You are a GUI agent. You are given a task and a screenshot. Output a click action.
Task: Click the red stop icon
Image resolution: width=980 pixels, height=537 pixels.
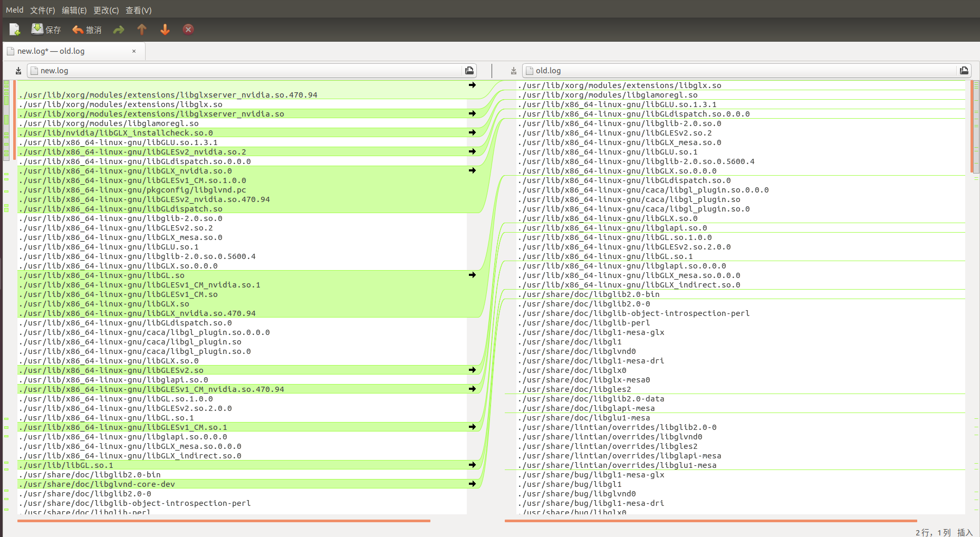[188, 29]
